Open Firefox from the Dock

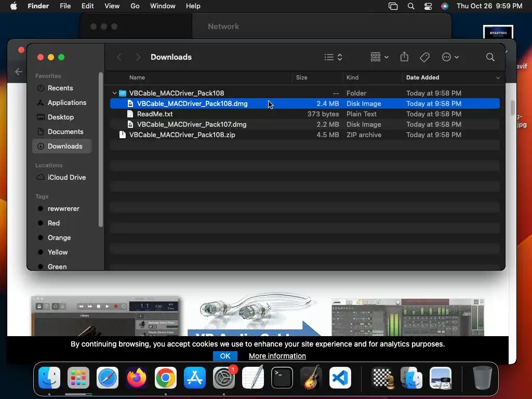pos(137,378)
